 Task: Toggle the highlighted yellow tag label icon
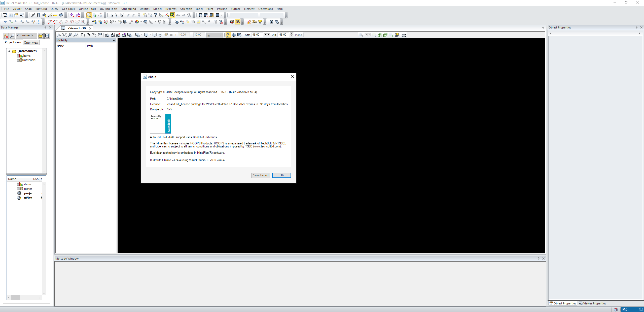(x=89, y=15)
